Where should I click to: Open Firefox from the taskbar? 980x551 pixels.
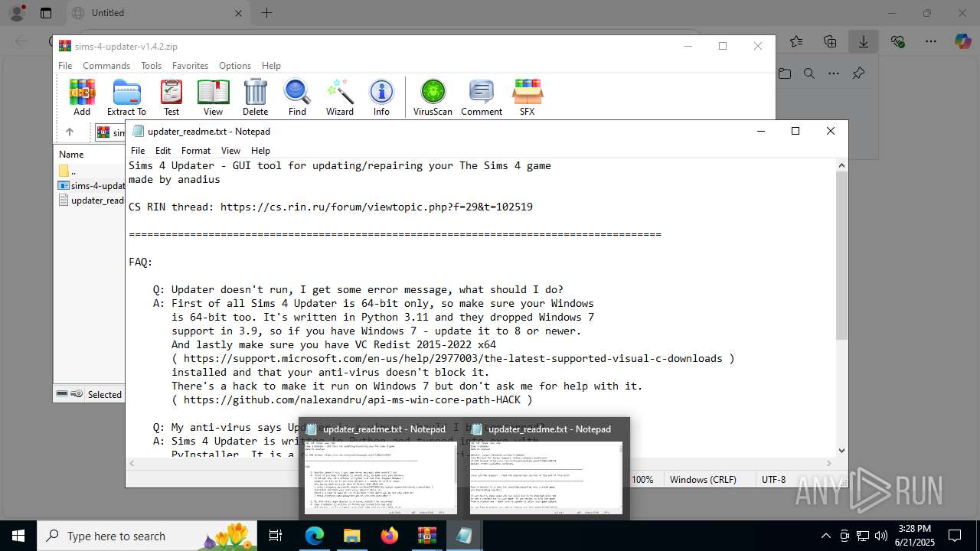pos(389,536)
